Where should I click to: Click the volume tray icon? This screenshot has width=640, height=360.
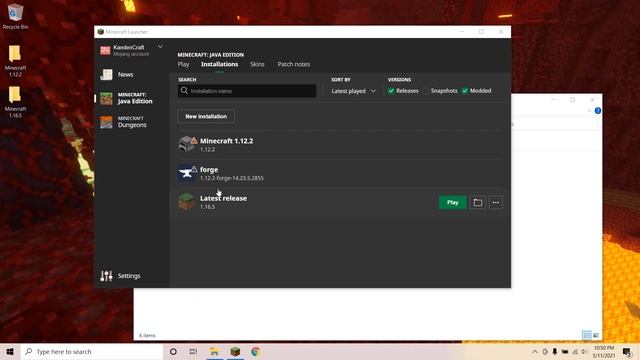point(584,351)
